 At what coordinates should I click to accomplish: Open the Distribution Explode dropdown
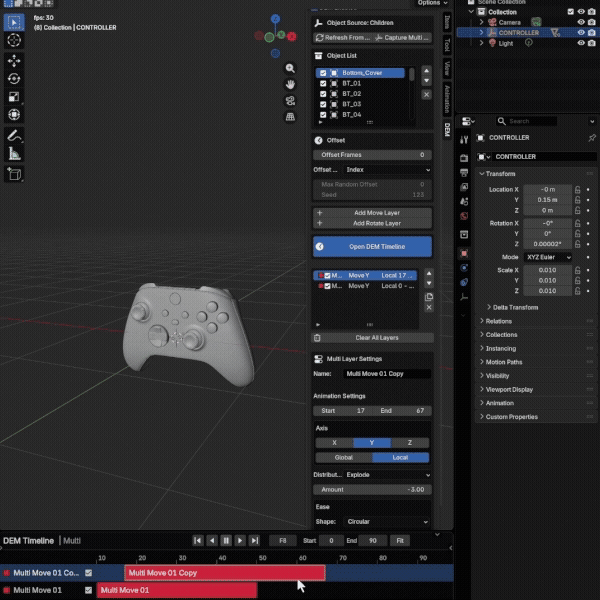[388, 474]
